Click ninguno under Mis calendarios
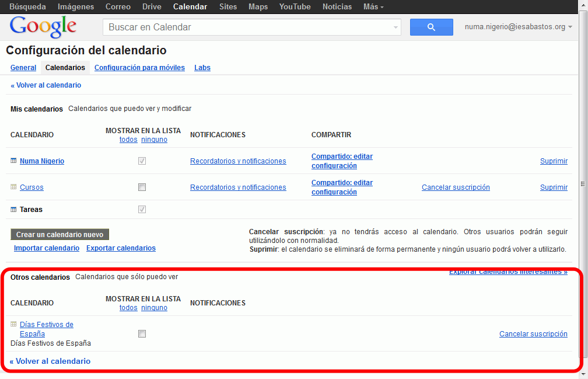This screenshot has height=379, width=588. pos(154,140)
